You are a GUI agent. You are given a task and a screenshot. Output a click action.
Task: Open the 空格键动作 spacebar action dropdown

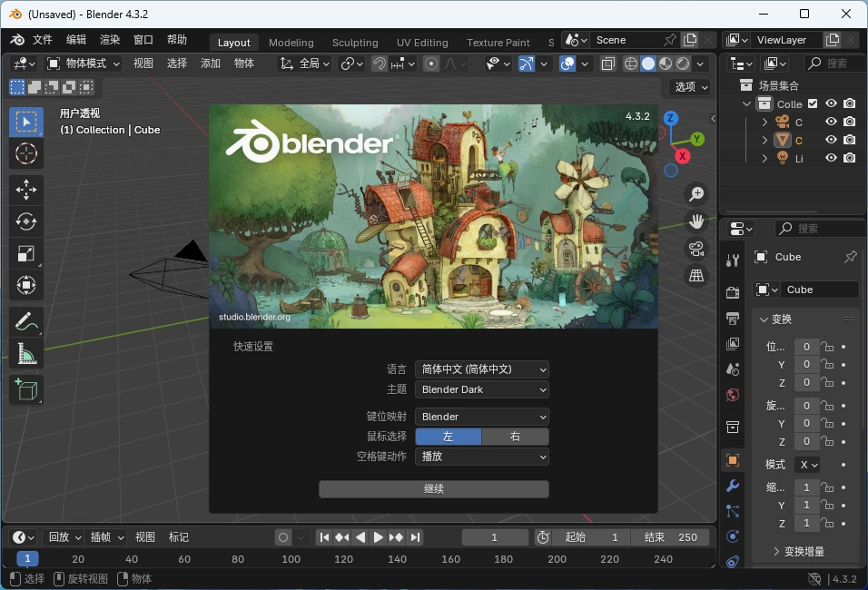[482, 457]
